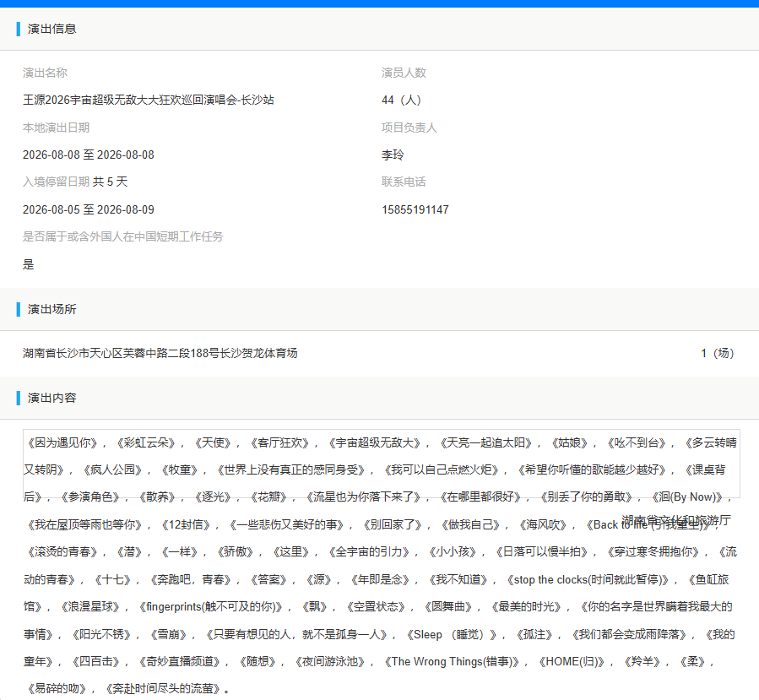Click the 演出信息 section heading
The width and height of the screenshot is (759, 700).
(x=52, y=29)
